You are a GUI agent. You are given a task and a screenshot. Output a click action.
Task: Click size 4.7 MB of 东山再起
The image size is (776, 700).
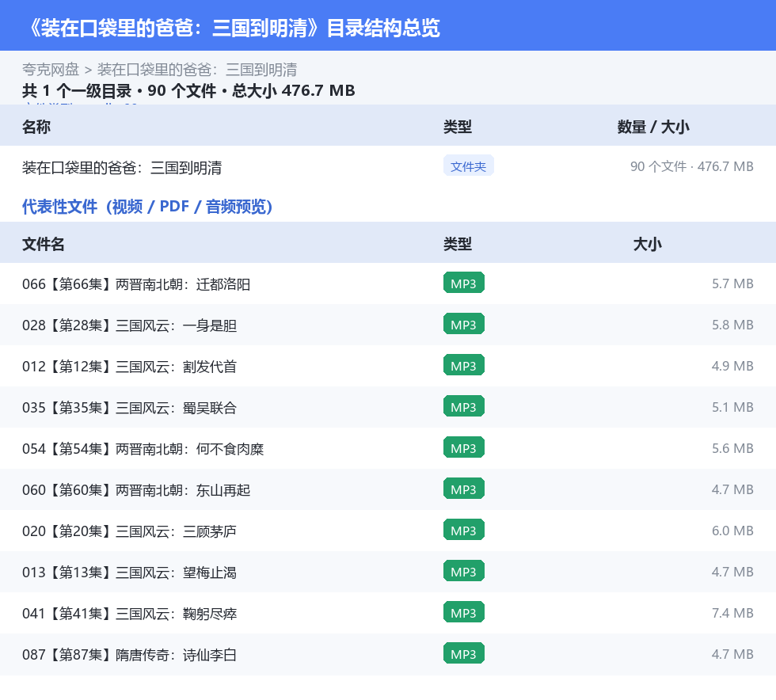[x=732, y=489]
